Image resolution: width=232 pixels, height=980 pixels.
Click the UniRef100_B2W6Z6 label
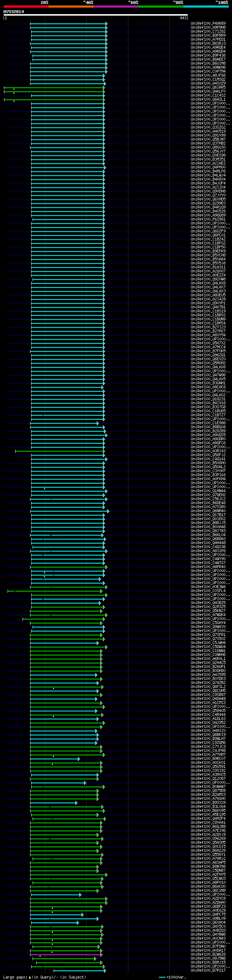pyautogui.click(x=208, y=954)
